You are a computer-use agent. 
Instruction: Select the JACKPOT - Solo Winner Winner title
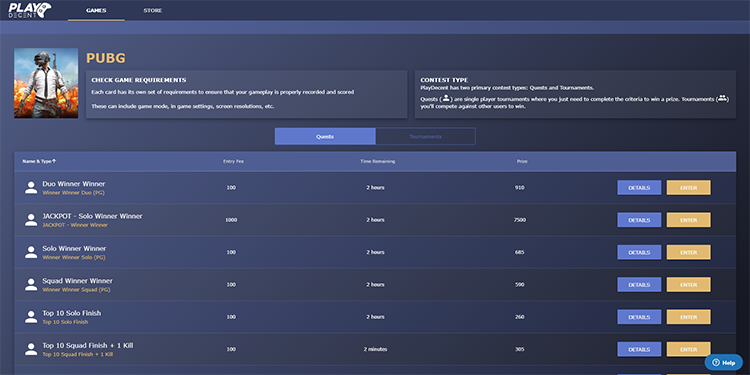[x=92, y=216]
